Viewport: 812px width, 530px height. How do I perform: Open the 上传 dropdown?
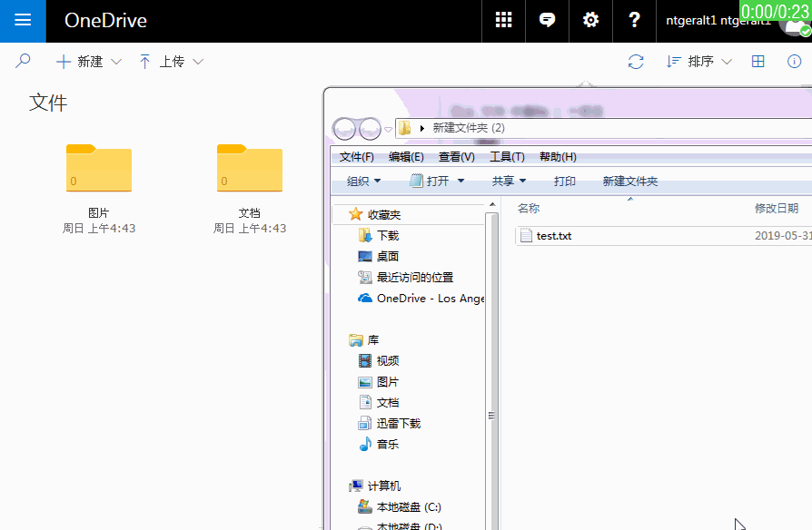click(x=171, y=62)
